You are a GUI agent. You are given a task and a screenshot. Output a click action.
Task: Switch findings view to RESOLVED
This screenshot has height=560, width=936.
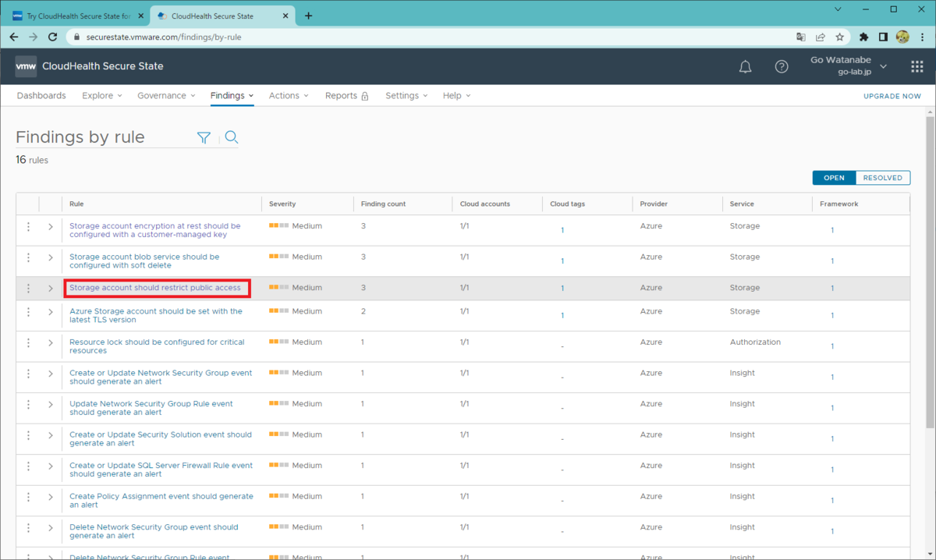pos(883,178)
